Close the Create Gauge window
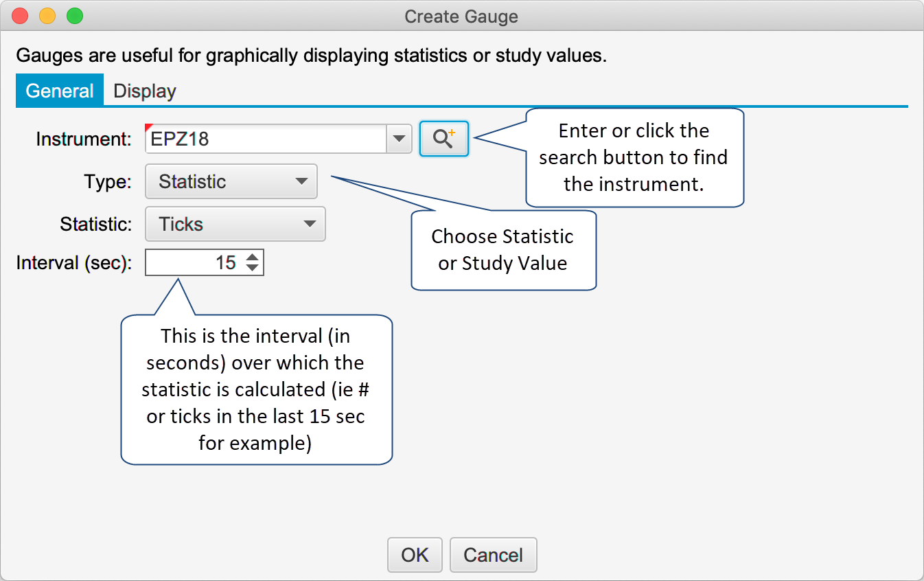This screenshot has width=924, height=581. (x=21, y=16)
